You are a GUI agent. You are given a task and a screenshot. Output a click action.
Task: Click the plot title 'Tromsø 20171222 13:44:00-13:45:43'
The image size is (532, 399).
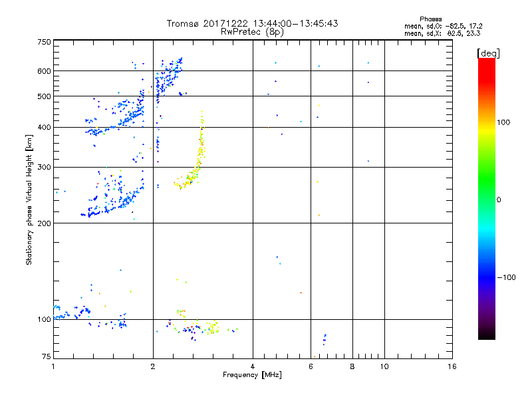point(252,23)
